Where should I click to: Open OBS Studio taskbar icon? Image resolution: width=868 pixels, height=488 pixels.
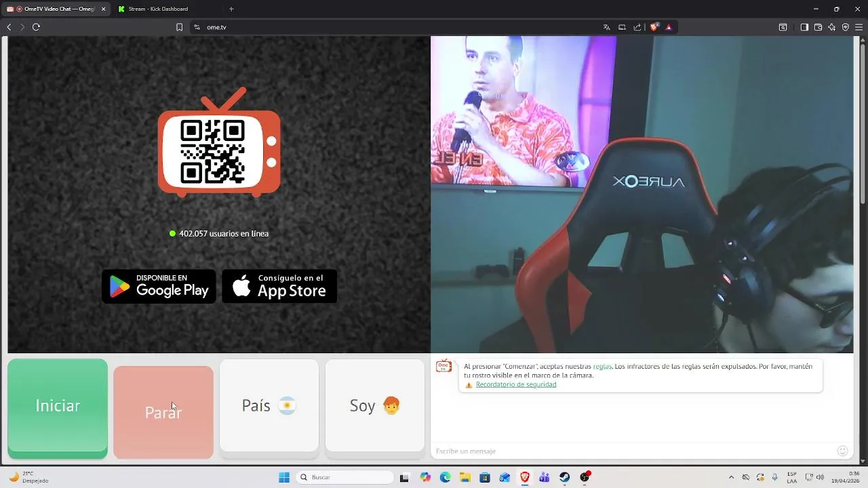click(585, 477)
